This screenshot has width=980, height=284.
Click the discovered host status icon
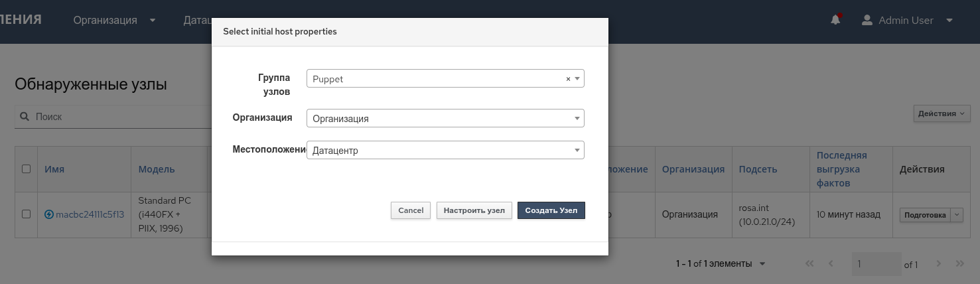(49, 214)
